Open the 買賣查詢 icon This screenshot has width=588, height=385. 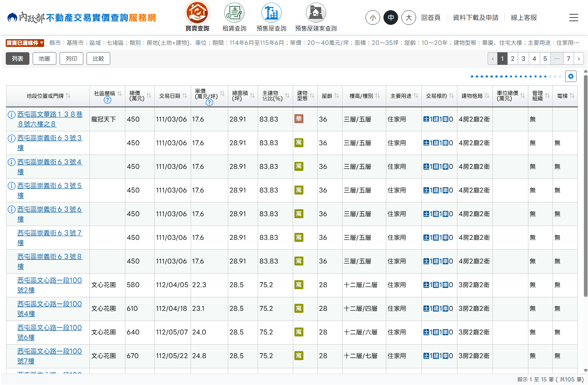197,16
